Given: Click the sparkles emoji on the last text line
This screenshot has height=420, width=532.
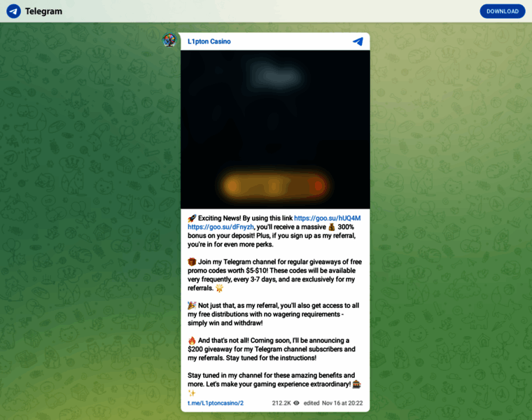Looking at the screenshot, I should click(192, 393).
